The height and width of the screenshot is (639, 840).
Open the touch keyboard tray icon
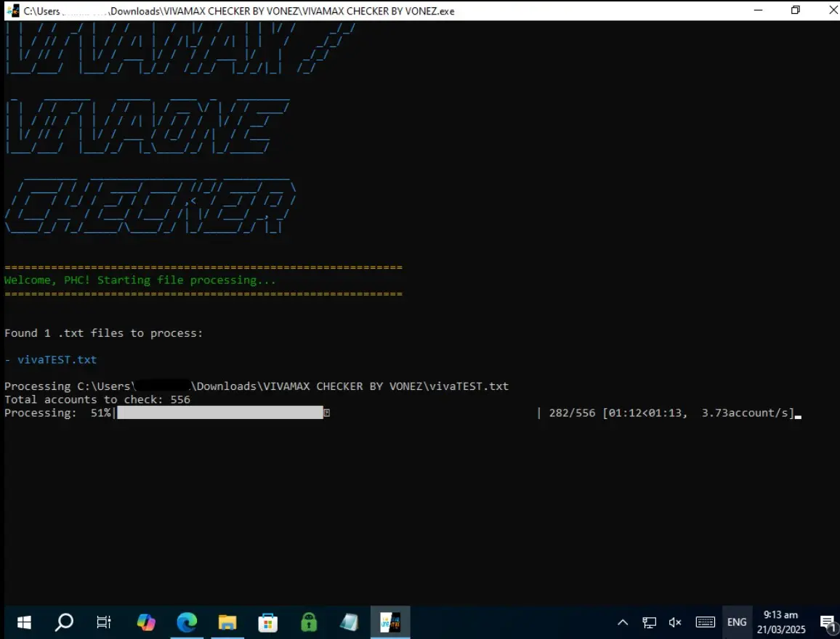pos(705,622)
